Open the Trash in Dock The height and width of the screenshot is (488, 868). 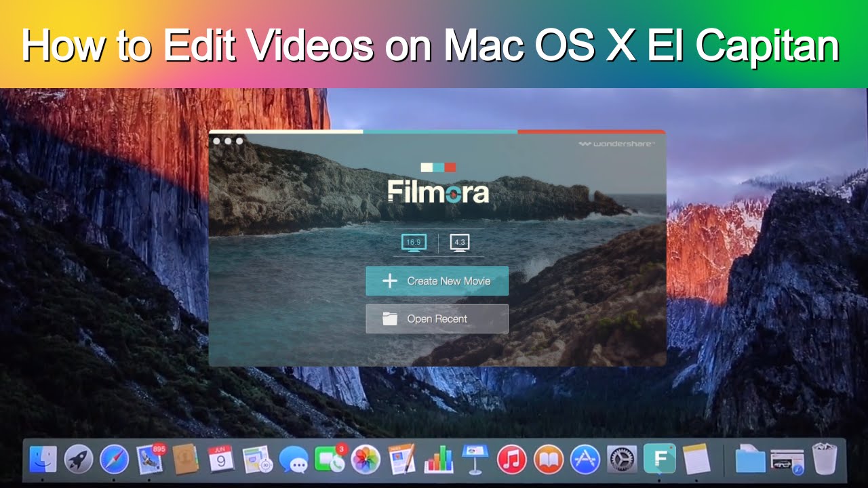tap(825, 460)
